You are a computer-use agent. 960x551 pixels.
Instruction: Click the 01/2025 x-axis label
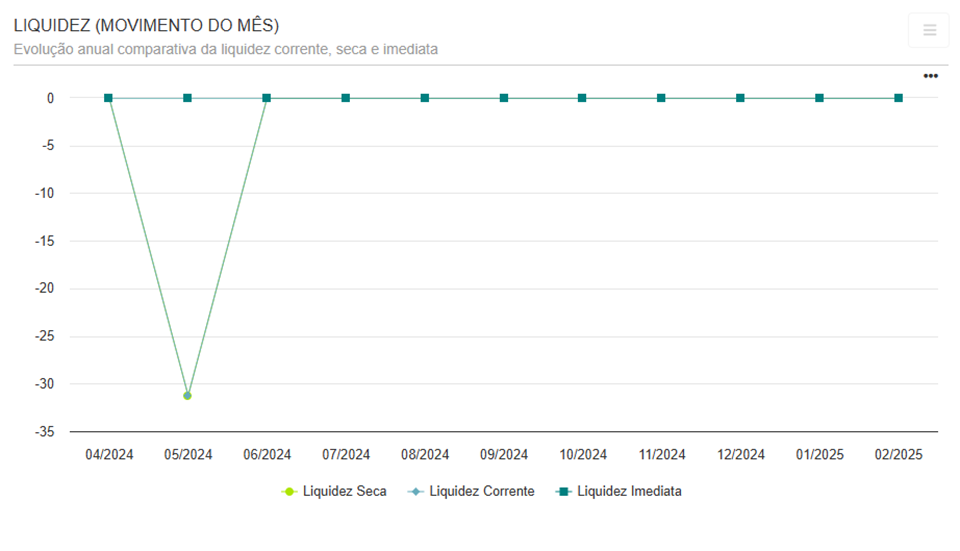point(819,454)
